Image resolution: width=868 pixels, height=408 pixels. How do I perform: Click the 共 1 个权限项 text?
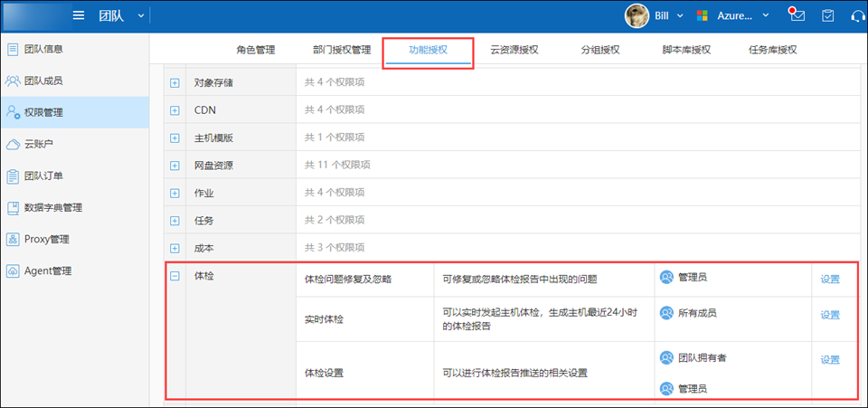tap(335, 138)
